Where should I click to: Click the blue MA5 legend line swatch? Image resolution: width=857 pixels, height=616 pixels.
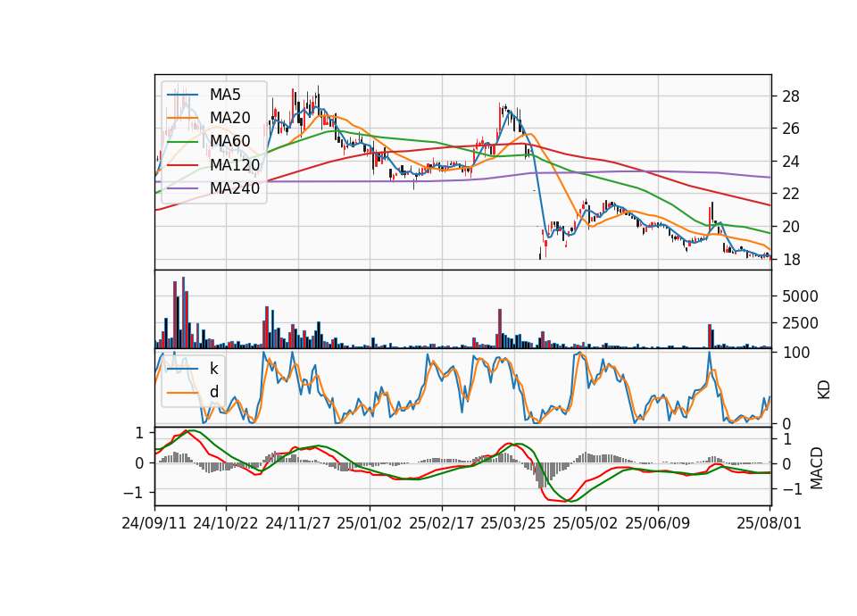(x=182, y=95)
